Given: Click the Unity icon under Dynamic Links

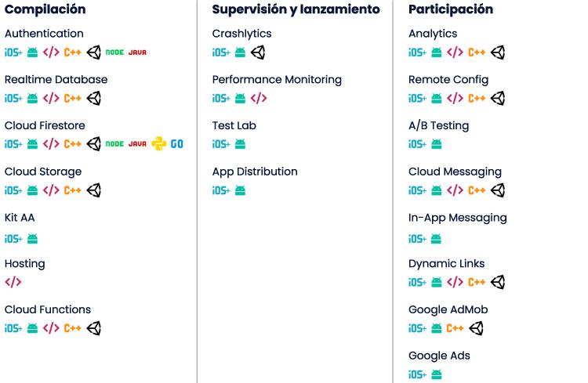Looking at the screenshot, I should coord(498,282).
